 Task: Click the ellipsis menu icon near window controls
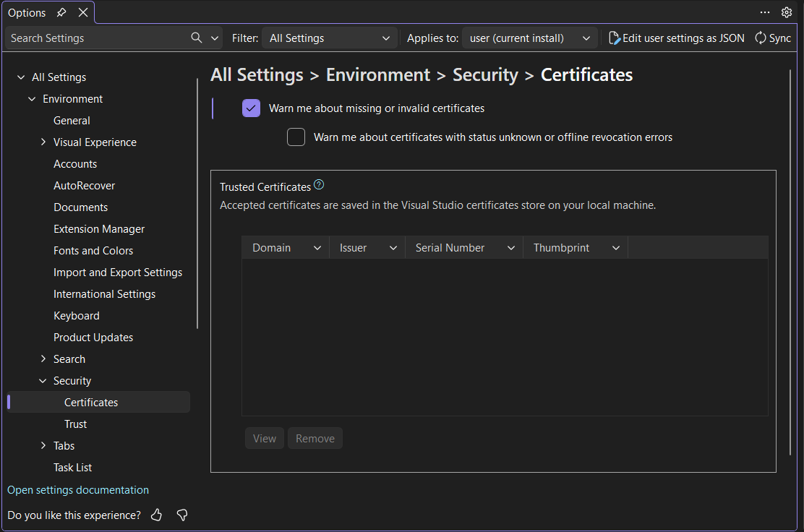coord(765,12)
